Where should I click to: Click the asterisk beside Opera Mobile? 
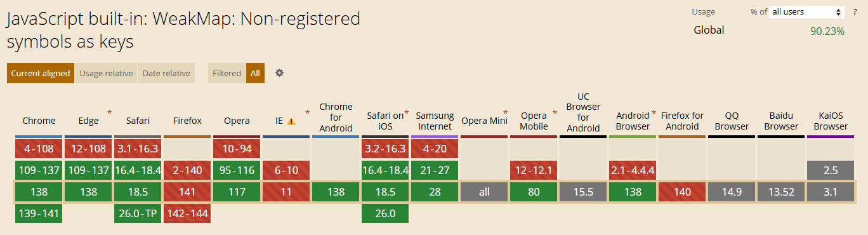click(x=555, y=112)
